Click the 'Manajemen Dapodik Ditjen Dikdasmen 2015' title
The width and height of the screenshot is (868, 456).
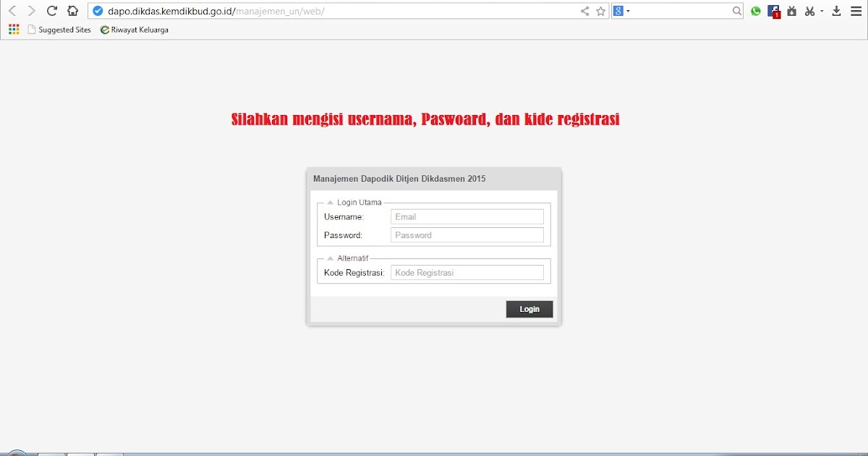399,179
